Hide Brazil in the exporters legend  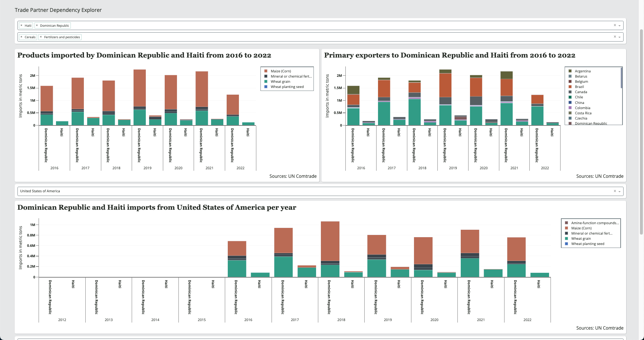[579, 87]
